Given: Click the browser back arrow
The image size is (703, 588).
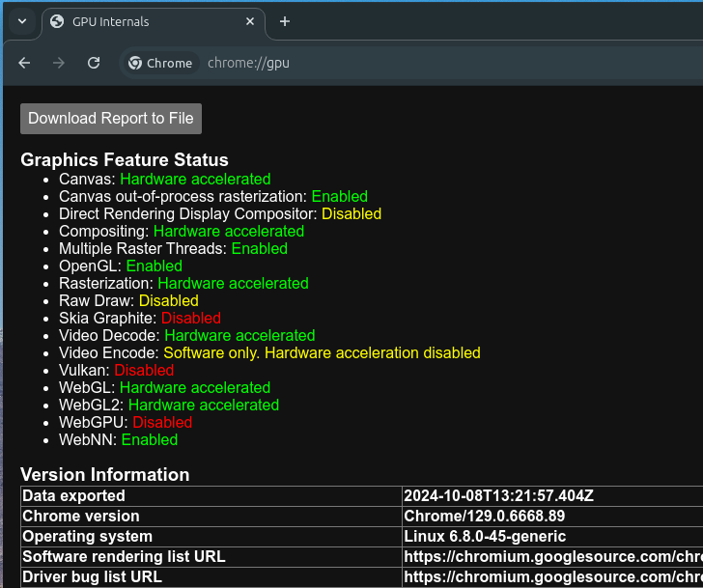Looking at the screenshot, I should (x=24, y=63).
